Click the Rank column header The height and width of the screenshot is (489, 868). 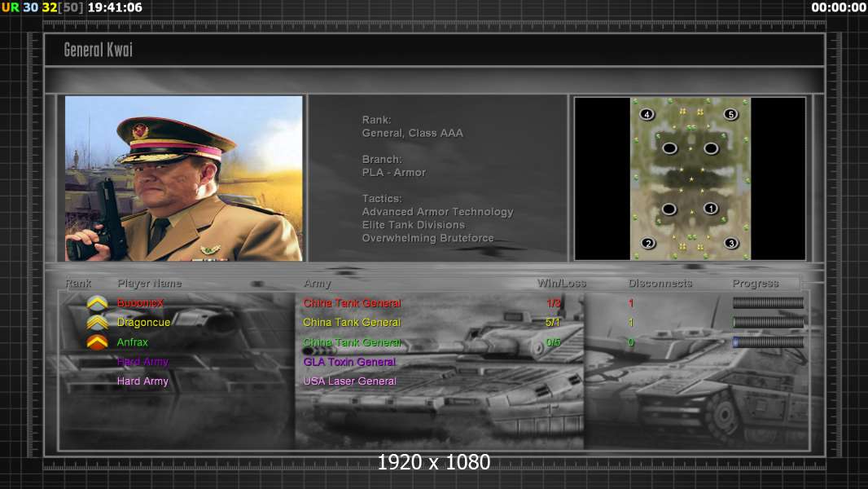78,283
